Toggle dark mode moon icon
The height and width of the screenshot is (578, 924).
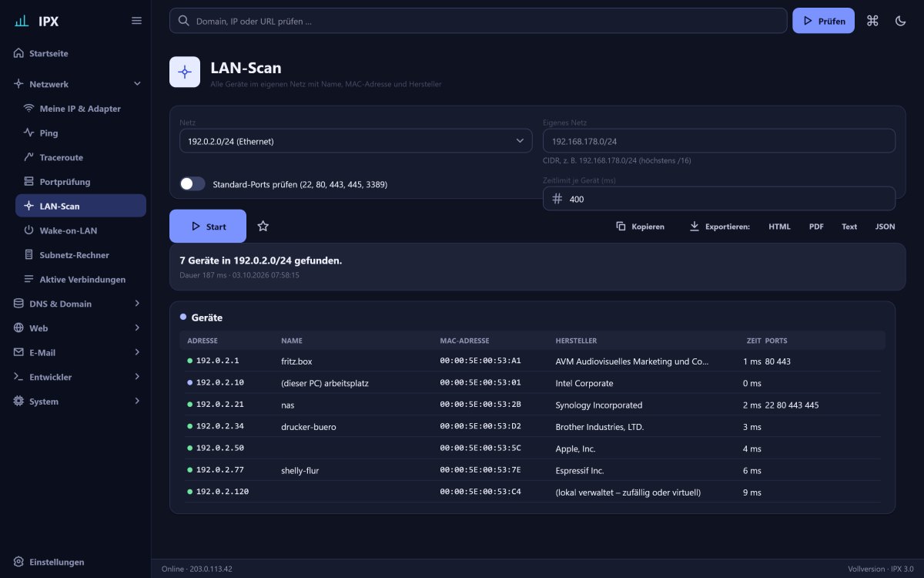click(x=900, y=21)
